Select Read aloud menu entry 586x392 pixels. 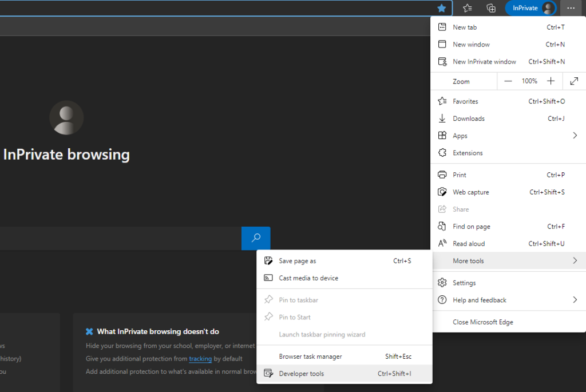pos(509,243)
